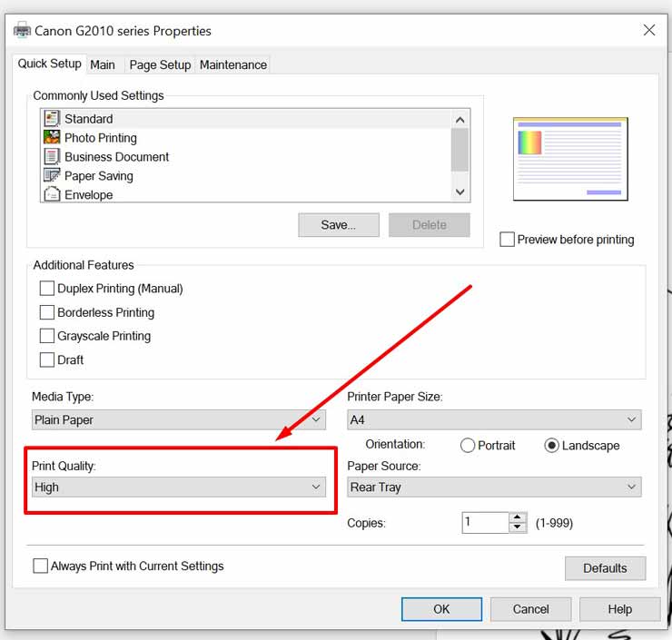Tick the Grayscale Printing checkbox

[x=46, y=336]
